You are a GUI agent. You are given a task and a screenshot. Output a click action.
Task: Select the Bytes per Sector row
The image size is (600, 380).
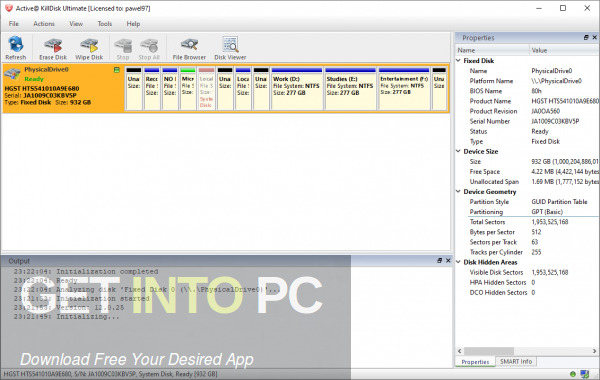click(x=527, y=232)
